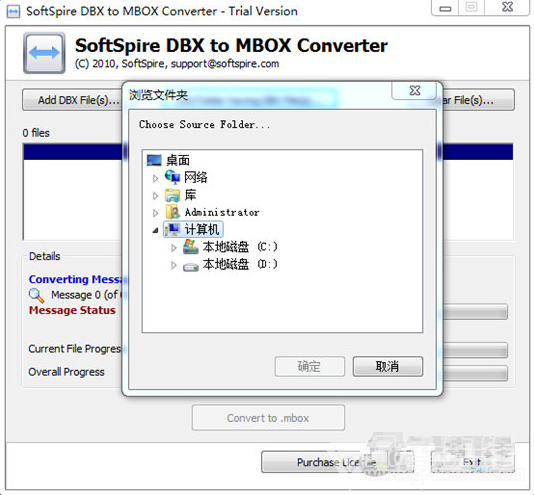Expand the local disk (D:) node

point(174,265)
